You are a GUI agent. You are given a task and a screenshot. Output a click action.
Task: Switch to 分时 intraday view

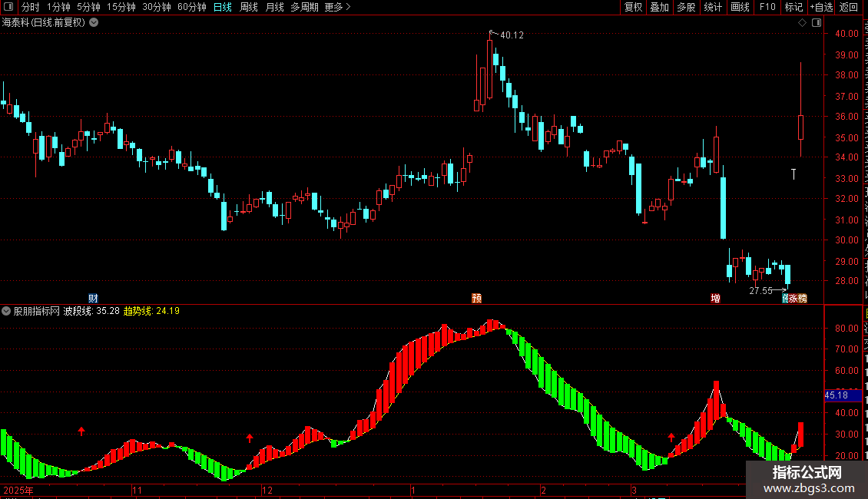coord(31,7)
